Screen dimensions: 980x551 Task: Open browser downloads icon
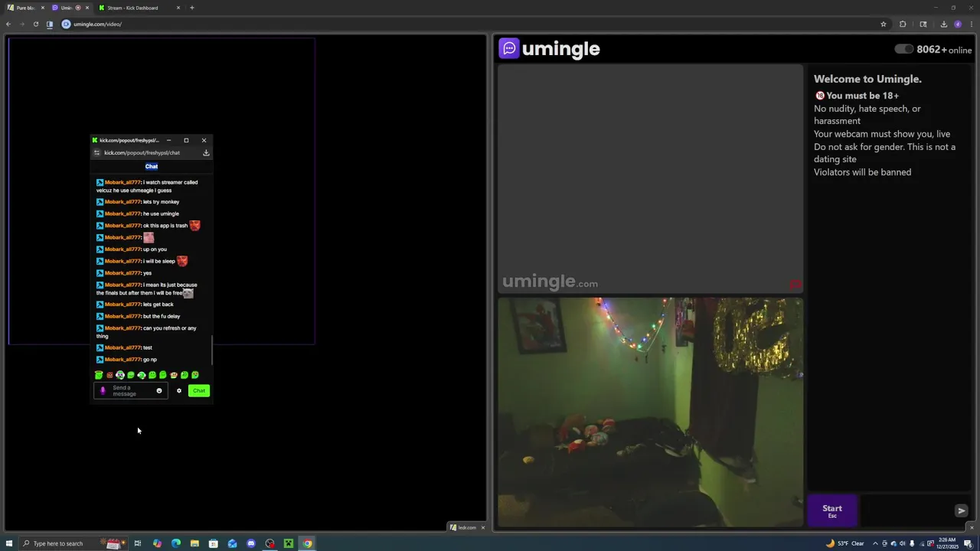pyautogui.click(x=943, y=24)
